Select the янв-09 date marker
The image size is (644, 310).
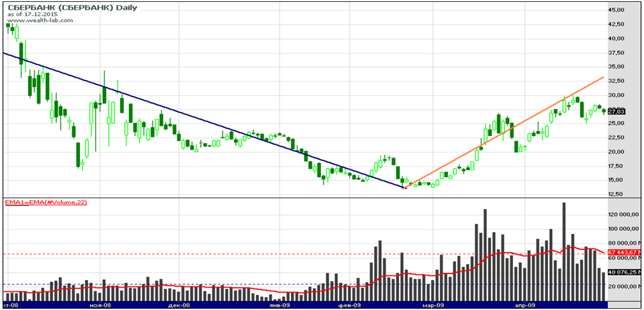click(276, 306)
